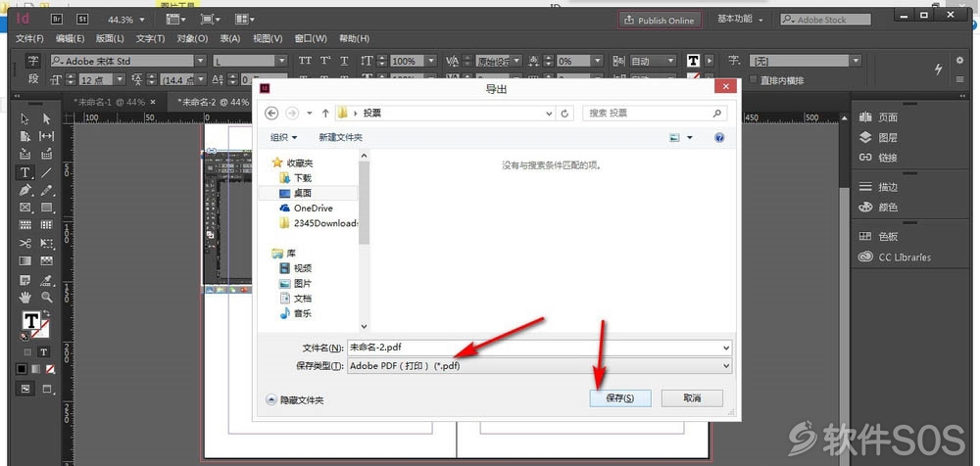Toggle superscript T button
980x466 pixels.
point(325,61)
